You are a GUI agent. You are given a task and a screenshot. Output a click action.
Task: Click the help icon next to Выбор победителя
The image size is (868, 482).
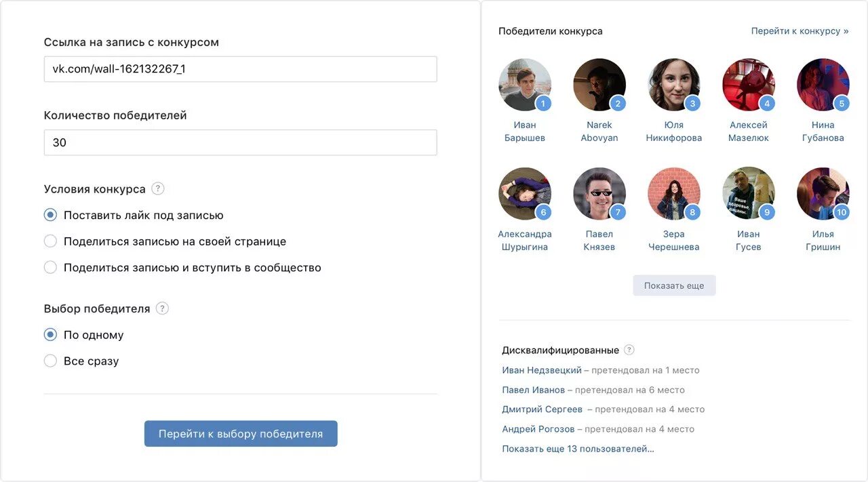pyautogui.click(x=162, y=308)
